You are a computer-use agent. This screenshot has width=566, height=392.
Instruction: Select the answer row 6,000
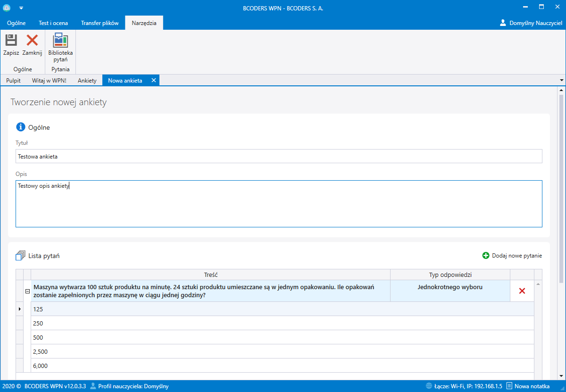click(x=283, y=366)
